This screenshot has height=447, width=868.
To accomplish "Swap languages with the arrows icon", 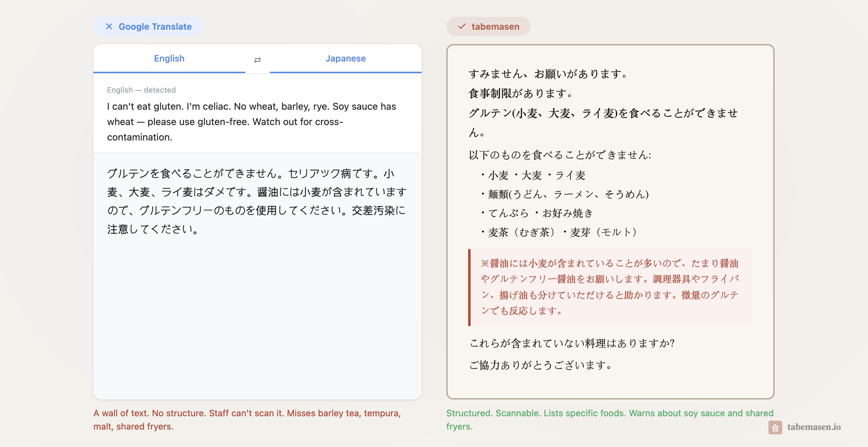I will tap(258, 60).
